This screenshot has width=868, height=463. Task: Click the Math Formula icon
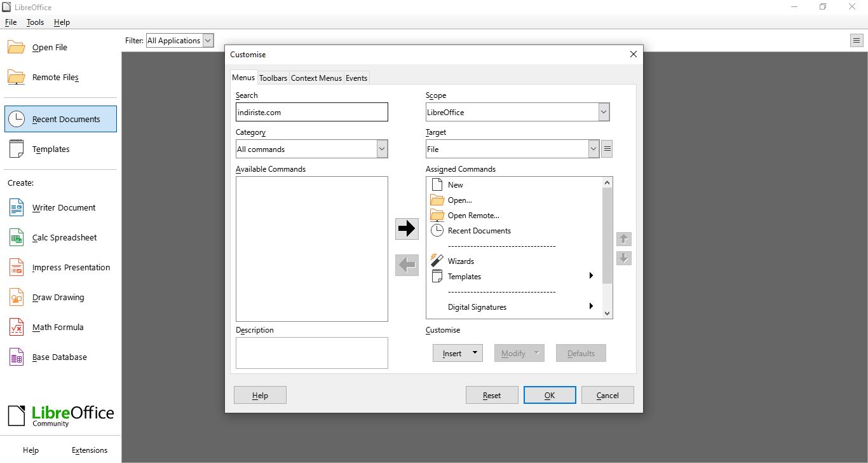click(x=17, y=327)
